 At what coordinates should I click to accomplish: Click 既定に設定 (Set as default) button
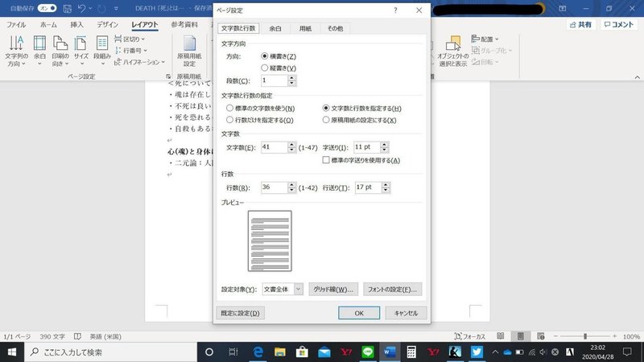click(x=240, y=313)
